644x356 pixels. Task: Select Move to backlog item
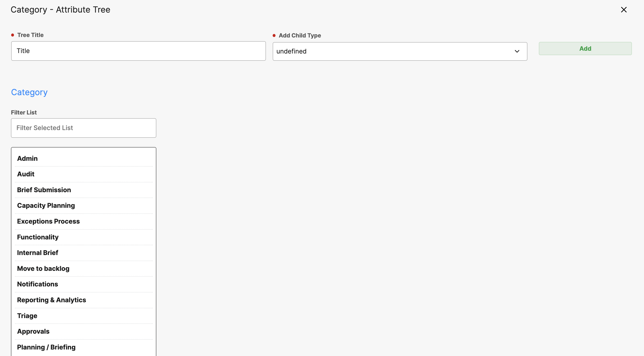pyautogui.click(x=43, y=269)
